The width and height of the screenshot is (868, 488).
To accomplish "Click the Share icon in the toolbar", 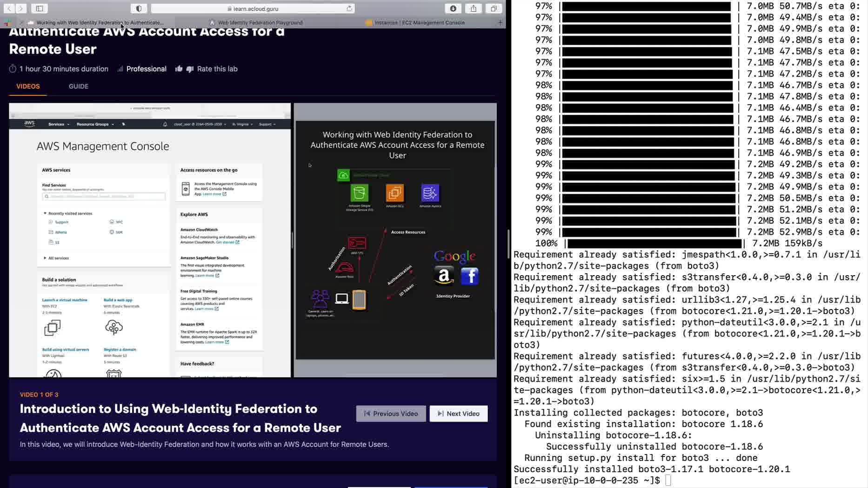I will click(x=474, y=8).
